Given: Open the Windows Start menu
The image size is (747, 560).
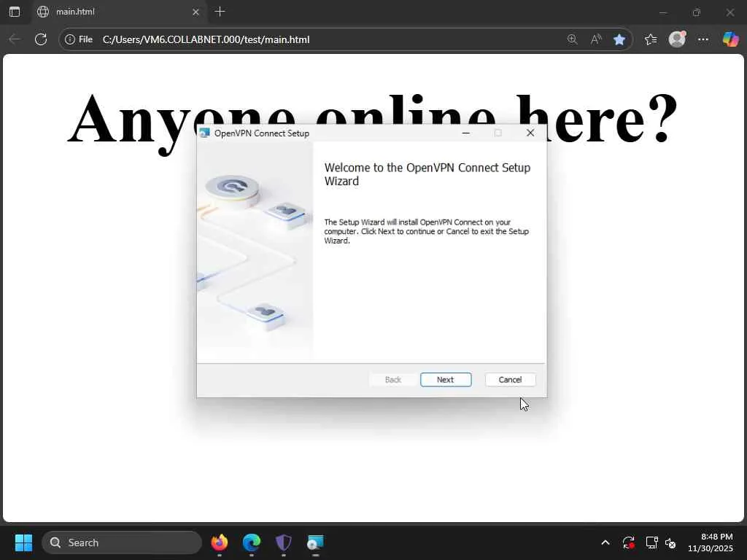Looking at the screenshot, I should pyautogui.click(x=23, y=542).
